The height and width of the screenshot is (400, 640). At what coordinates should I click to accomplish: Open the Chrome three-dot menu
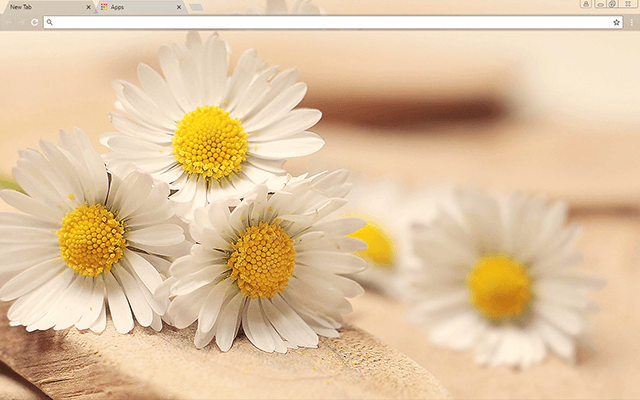(x=631, y=22)
